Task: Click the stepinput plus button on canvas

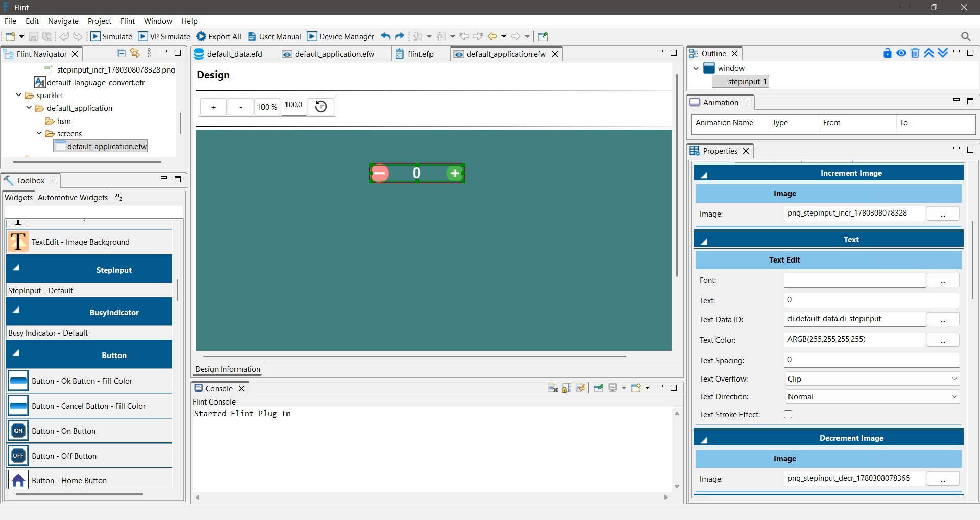Action: [455, 173]
